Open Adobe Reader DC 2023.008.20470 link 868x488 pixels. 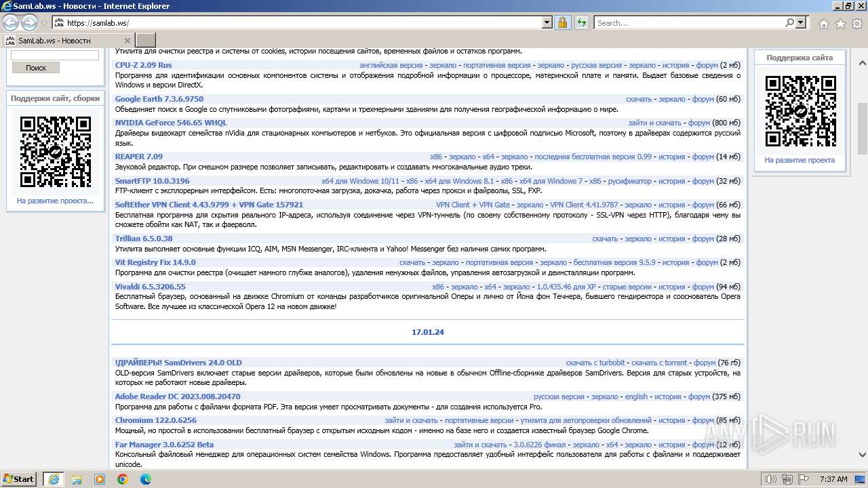178,396
